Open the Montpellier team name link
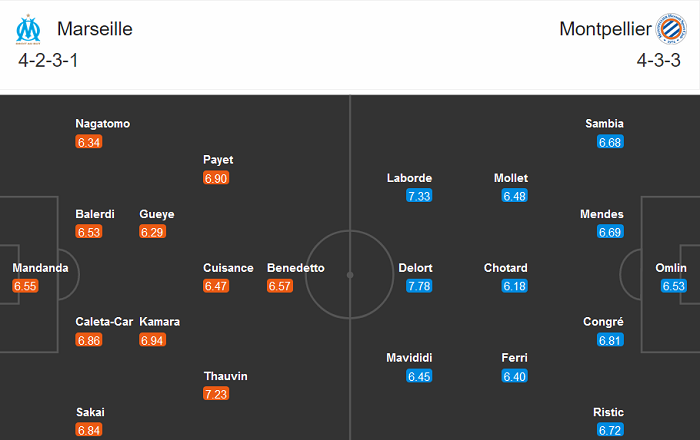 [x=603, y=29]
